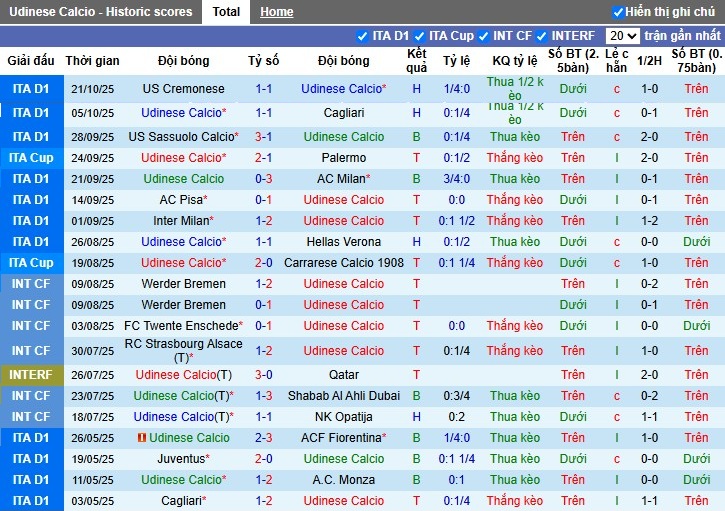This screenshot has width=725, height=511.
Task: Open the US Cremonese team link
Action: pos(184,89)
